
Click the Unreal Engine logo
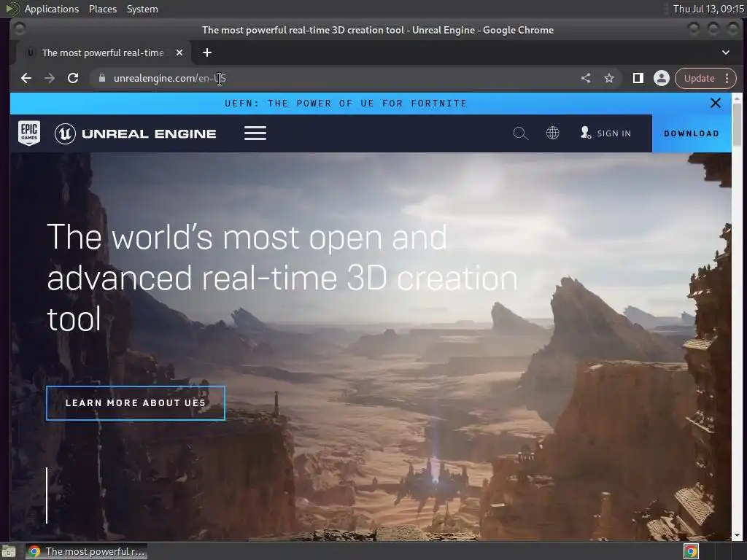point(135,133)
